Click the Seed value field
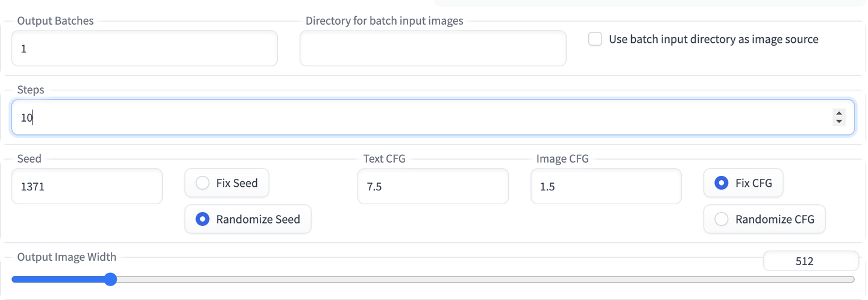The width and height of the screenshot is (868, 300). coord(87,187)
